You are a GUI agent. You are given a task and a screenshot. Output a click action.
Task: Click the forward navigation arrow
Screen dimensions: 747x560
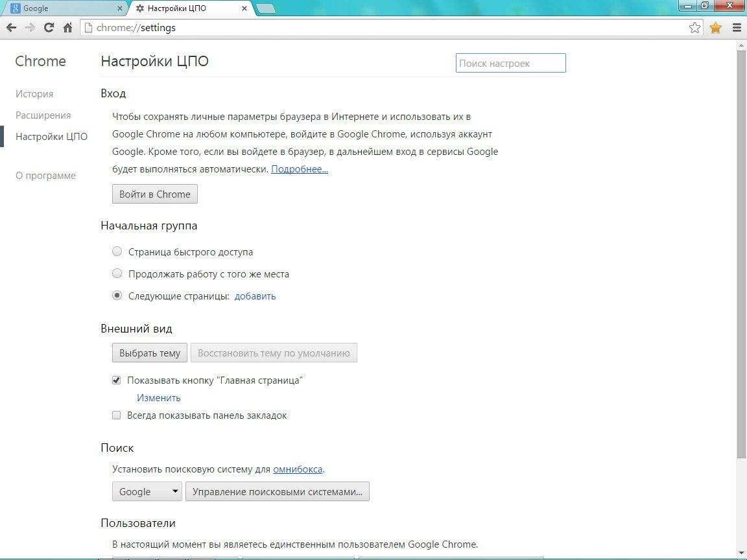pyautogui.click(x=30, y=28)
